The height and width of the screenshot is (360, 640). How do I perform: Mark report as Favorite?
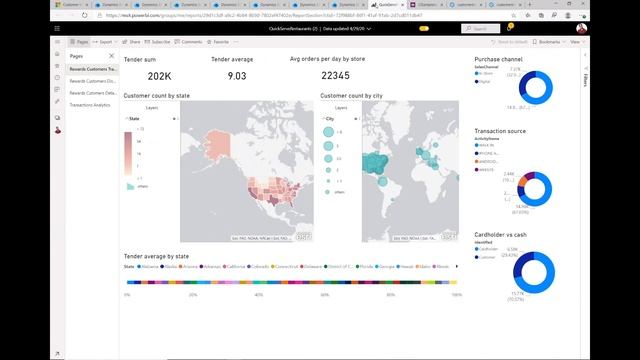(x=218, y=42)
